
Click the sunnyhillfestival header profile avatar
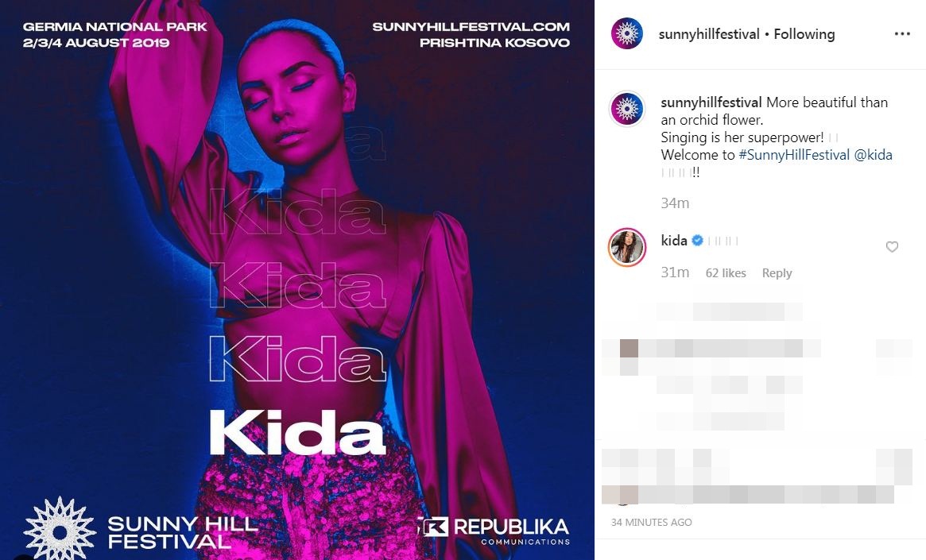tap(626, 33)
